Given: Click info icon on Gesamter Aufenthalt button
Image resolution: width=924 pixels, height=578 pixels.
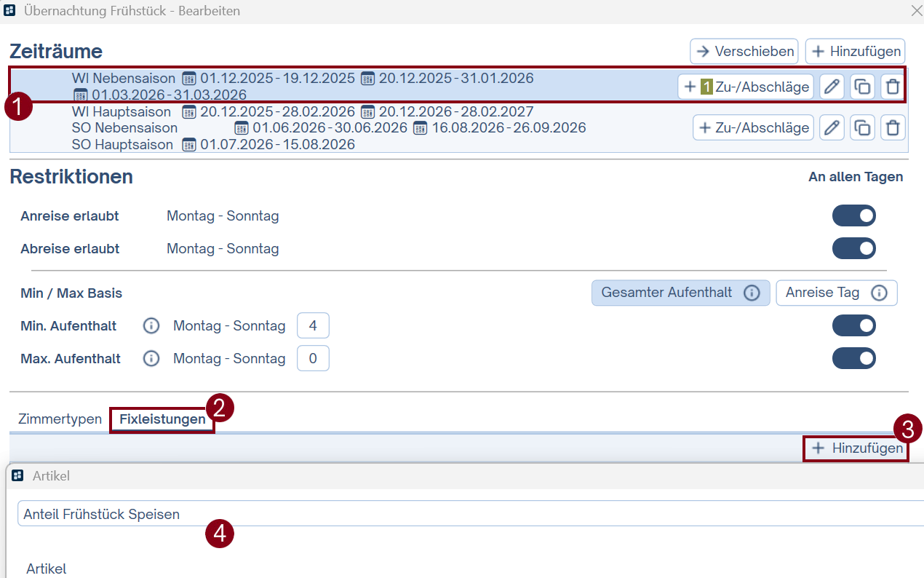Looking at the screenshot, I should tap(752, 293).
